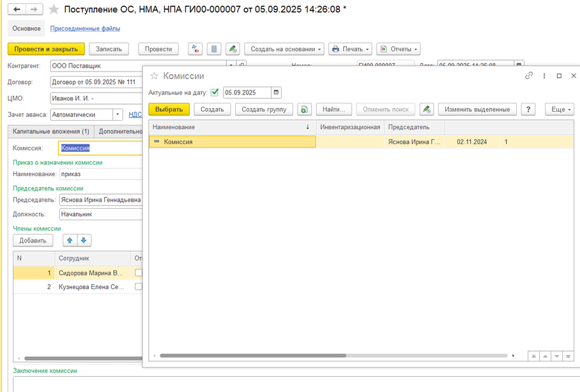Image resolution: width=580 pixels, height=392 pixels.
Task: Click the Создать группу button
Action: 264,109
